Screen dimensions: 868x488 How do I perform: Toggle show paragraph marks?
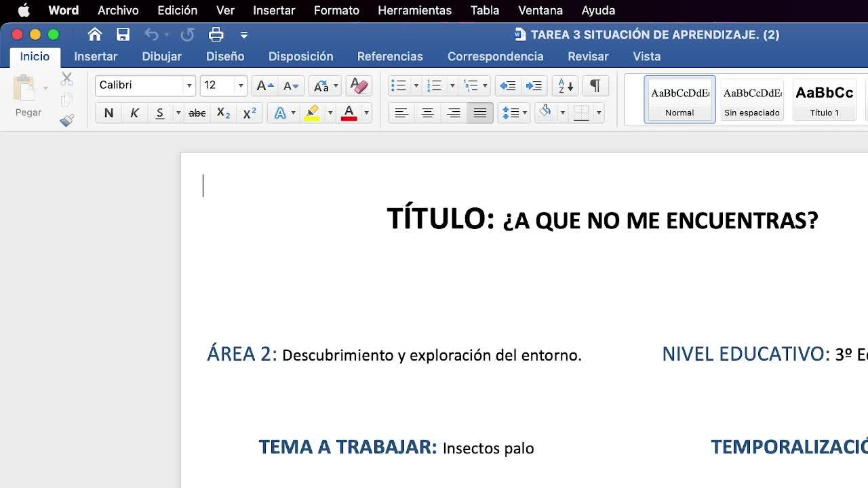pos(595,85)
